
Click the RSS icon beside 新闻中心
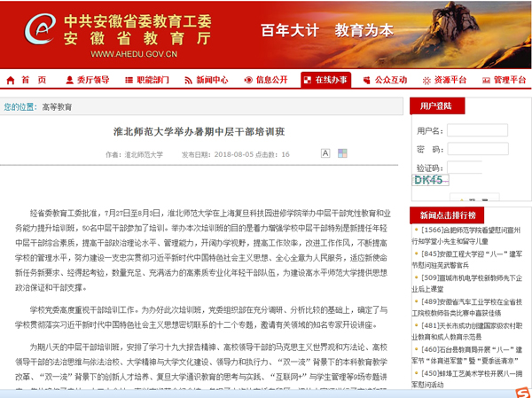[x=188, y=81]
